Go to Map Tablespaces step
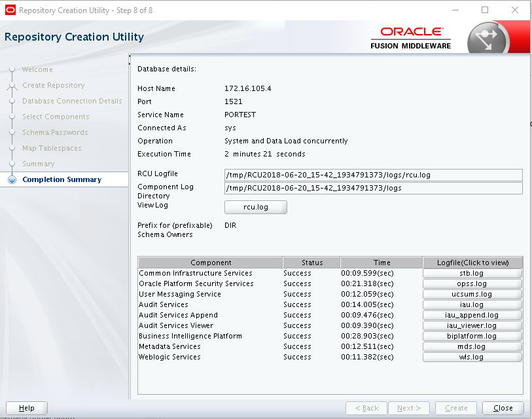Viewport: 532px width, 419px height. [52, 148]
